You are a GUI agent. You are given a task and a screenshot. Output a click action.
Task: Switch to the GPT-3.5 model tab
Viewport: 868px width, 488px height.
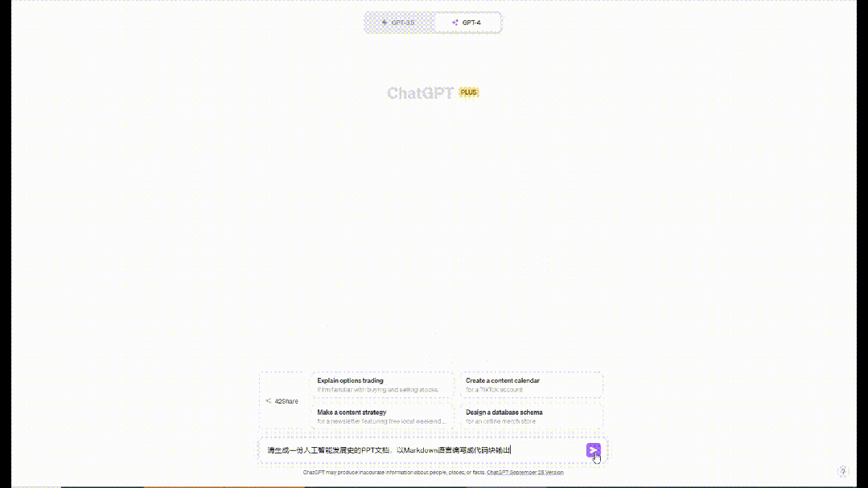399,23
